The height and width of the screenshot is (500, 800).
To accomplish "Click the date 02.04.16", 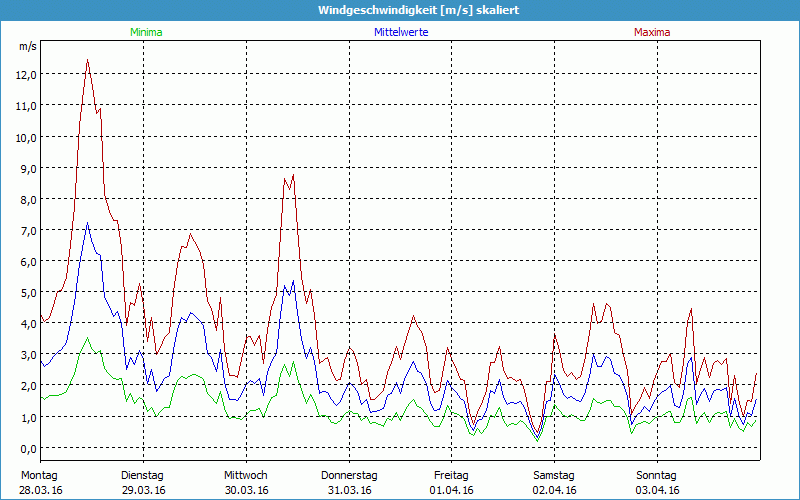I will tap(555, 491).
